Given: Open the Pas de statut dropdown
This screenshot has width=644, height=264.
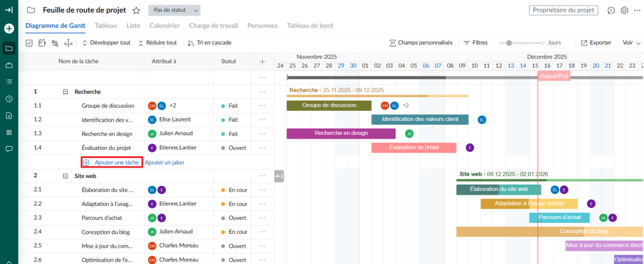Looking at the screenshot, I should click(x=174, y=11).
